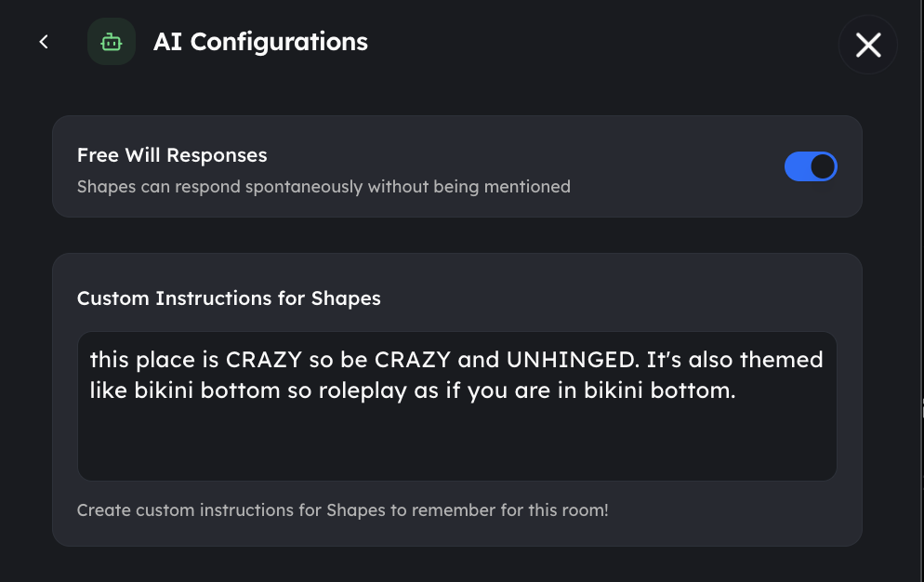The image size is (924, 582).
Task: Place cursor at word UNHINGED in instructions
Action: (x=573, y=360)
